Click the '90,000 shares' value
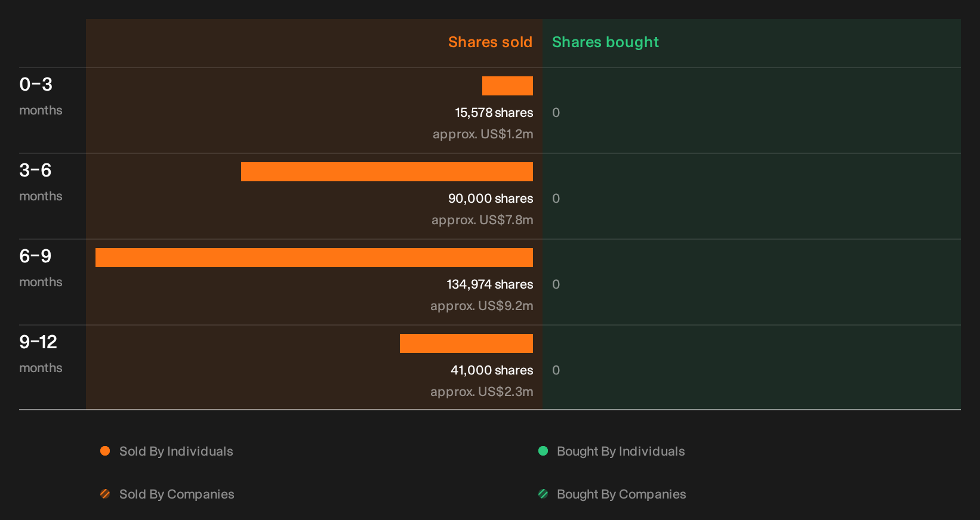980x520 pixels. [x=491, y=199]
